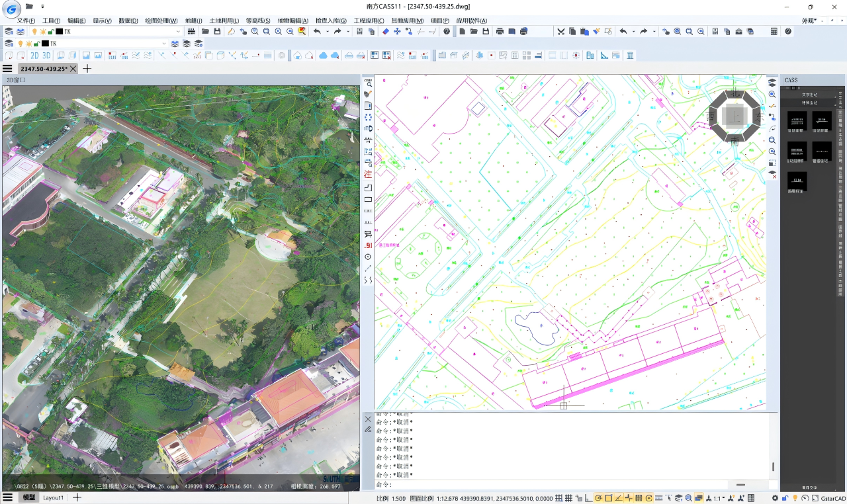847x504 pixels.
Task: Open undo dropdown arrow in right toolbar
Action: [x=633, y=31]
